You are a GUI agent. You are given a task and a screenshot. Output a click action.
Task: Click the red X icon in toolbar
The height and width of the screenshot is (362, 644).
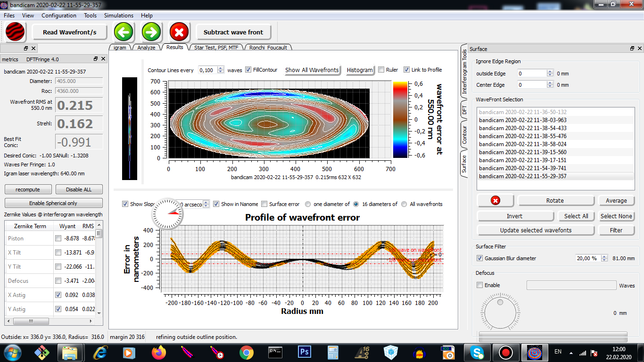(179, 32)
